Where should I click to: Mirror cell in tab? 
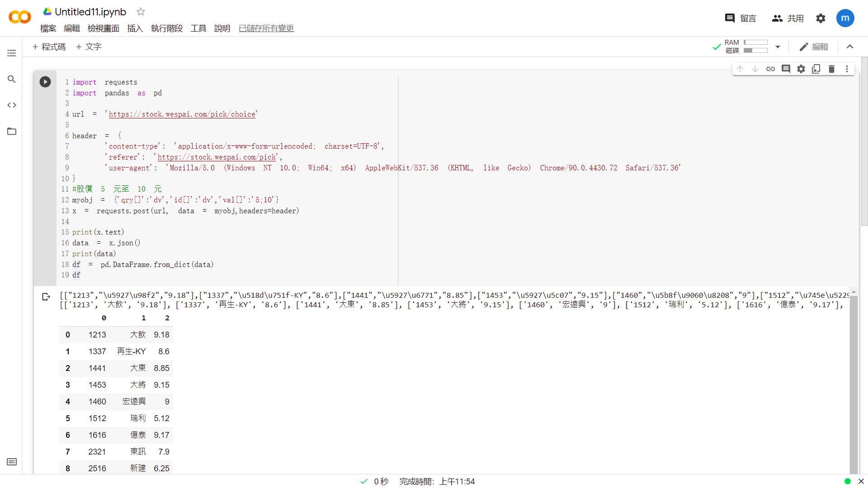[816, 69]
